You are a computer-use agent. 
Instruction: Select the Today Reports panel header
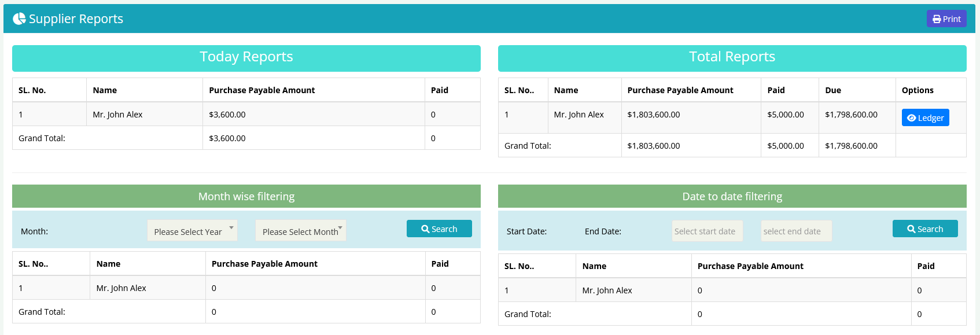(246, 57)
